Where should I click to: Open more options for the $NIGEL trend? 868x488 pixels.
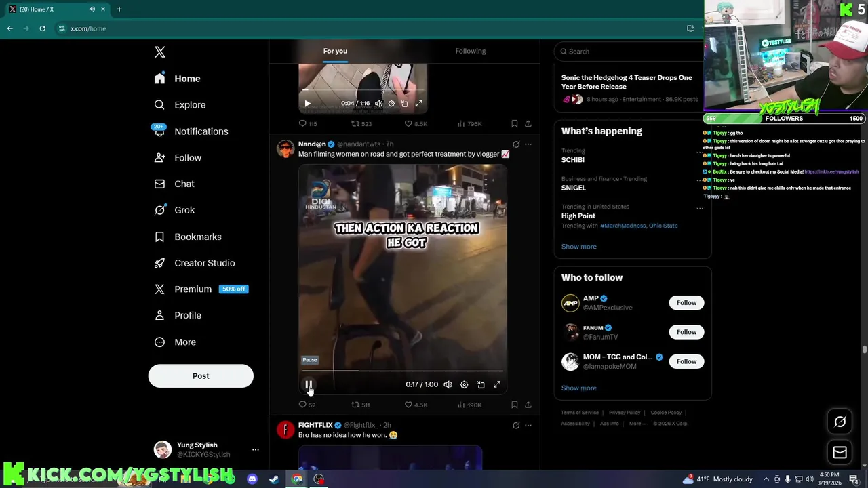point(700,180)
